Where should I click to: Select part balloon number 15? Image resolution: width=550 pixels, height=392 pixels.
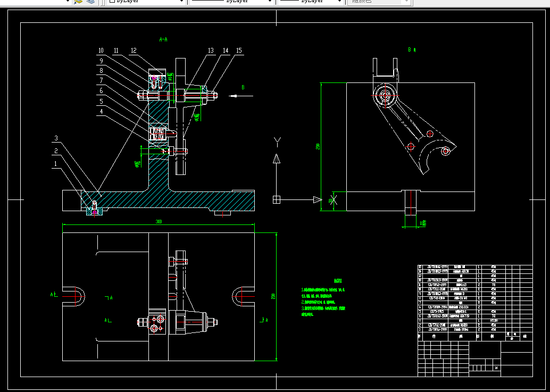(x=239, y=51)
